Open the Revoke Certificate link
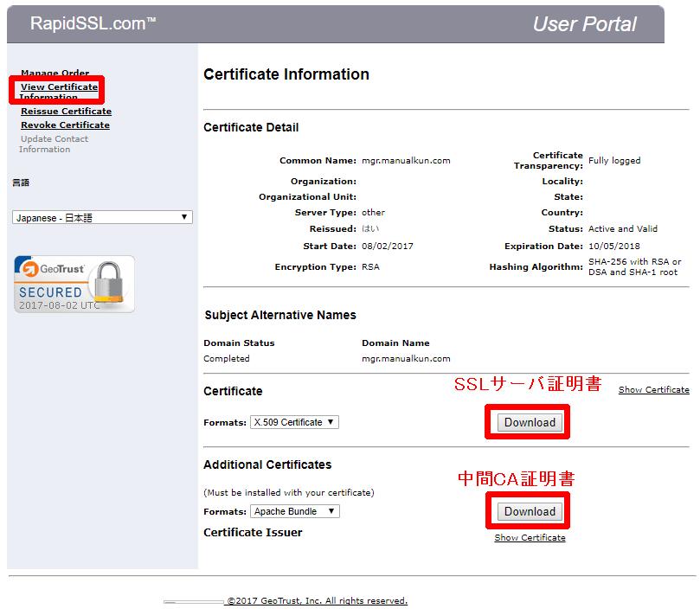 point(65,125)
